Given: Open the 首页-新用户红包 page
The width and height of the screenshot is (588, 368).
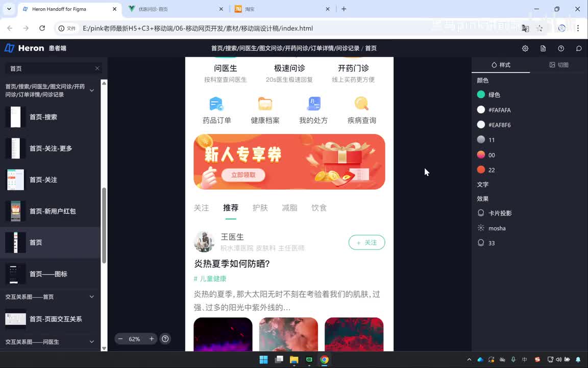Looking at the screenshot, I should point(50,211).
